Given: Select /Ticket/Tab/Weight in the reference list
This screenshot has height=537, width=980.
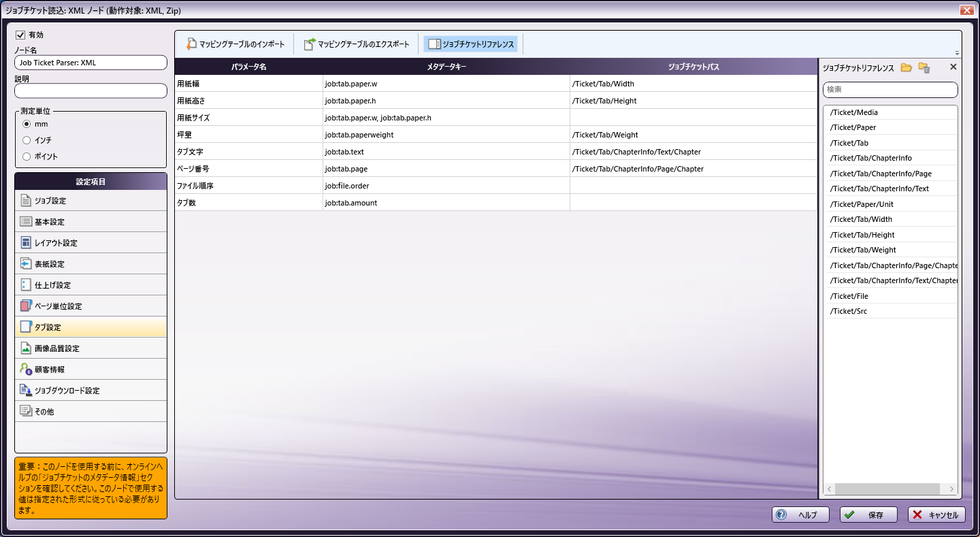Looking at the screenshot, I should click(x=892, y=250).
